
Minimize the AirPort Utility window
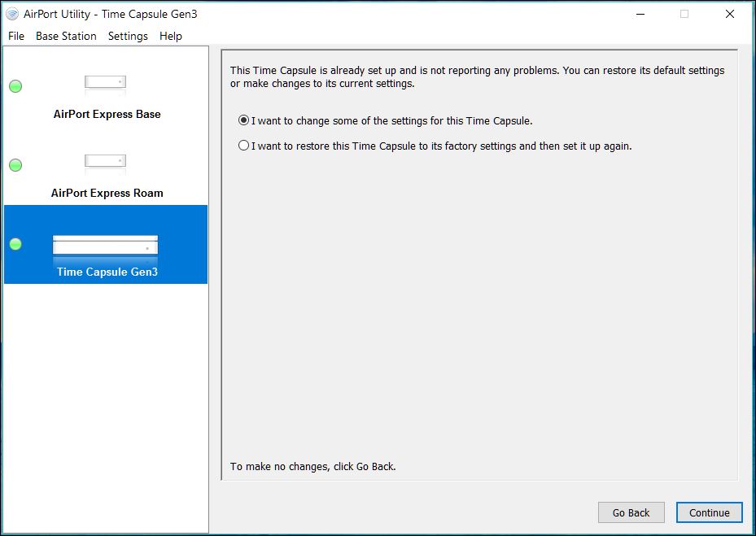(x=640, y=14)
